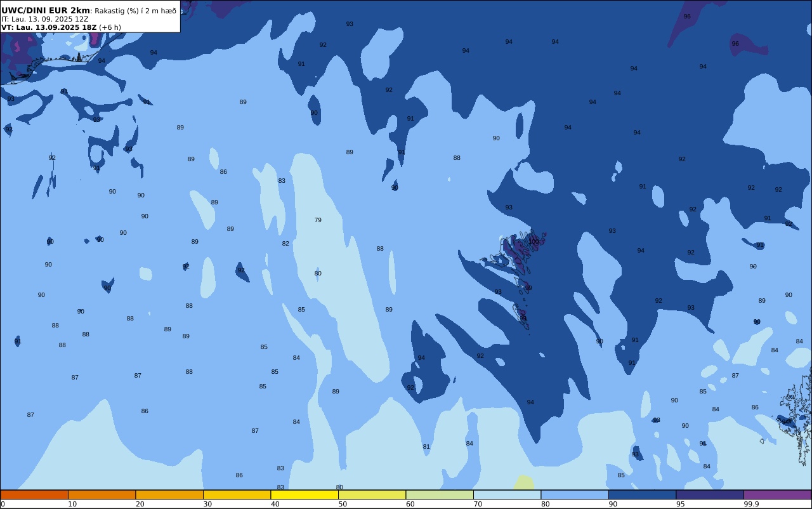812x509 pixels.
Task: Click the pale yellow 50–60 legend swatch
Action: click(x=372, y=494)
